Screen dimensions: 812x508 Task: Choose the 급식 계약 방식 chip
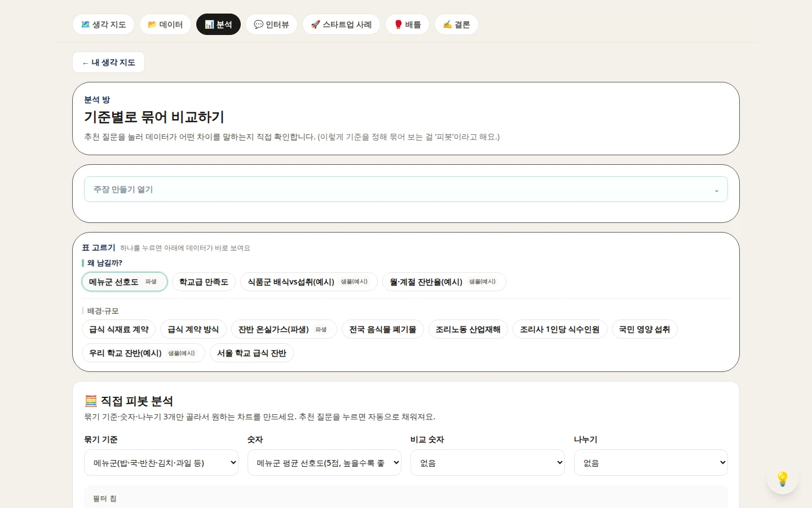point(193,329)
